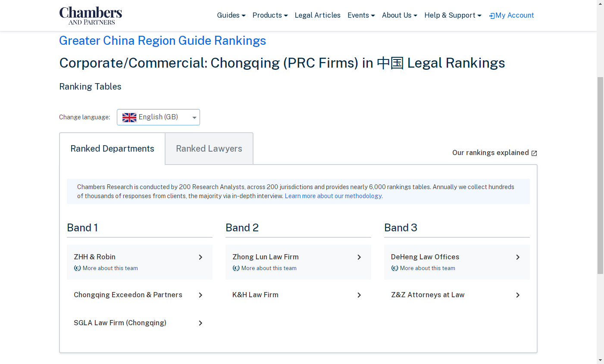
Task: Expand the Help & Support menu
Action: click(x=453, y=15)
